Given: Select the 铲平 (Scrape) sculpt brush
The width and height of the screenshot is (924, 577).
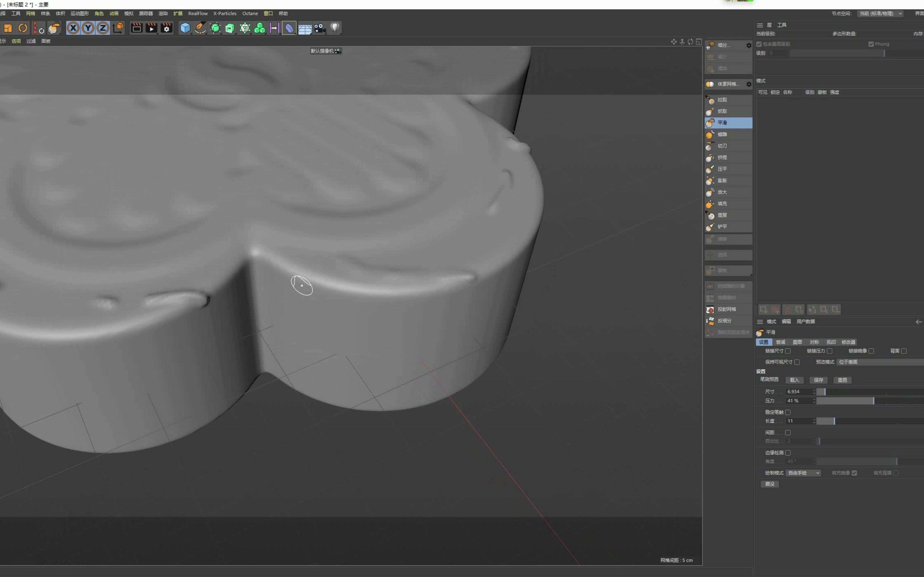Looking at the screenshot, I should (x=722, y=227).
